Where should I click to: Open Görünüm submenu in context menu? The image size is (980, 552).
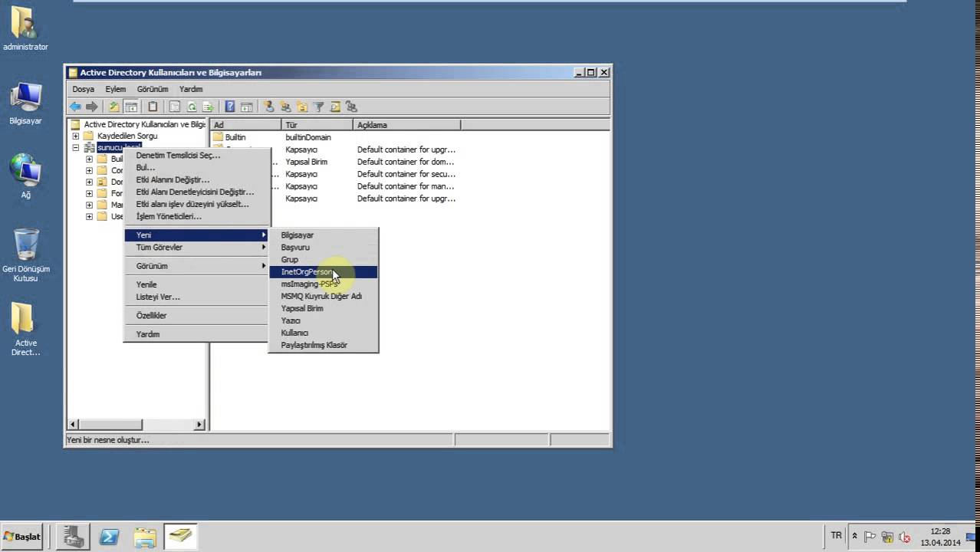tap(197, 265)
